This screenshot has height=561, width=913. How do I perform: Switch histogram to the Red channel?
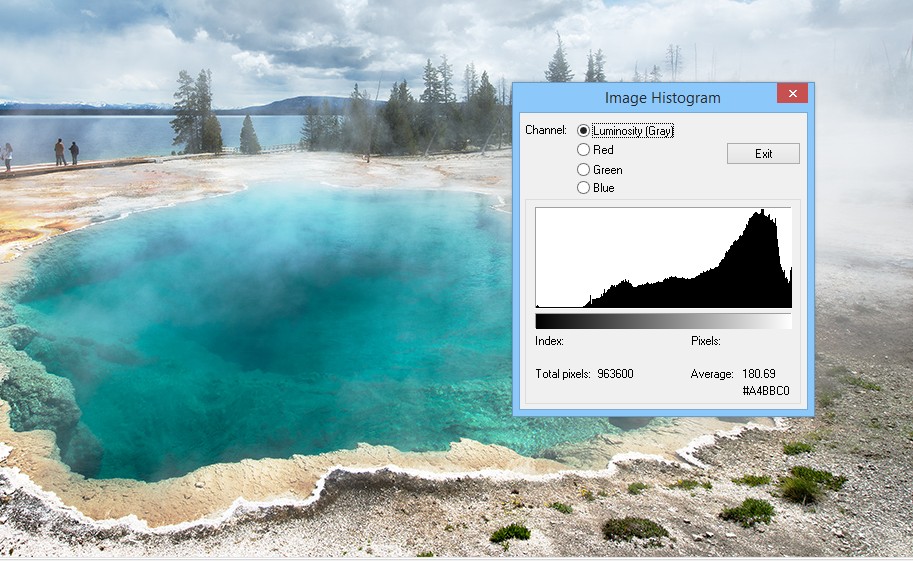[x=583, y=150]
